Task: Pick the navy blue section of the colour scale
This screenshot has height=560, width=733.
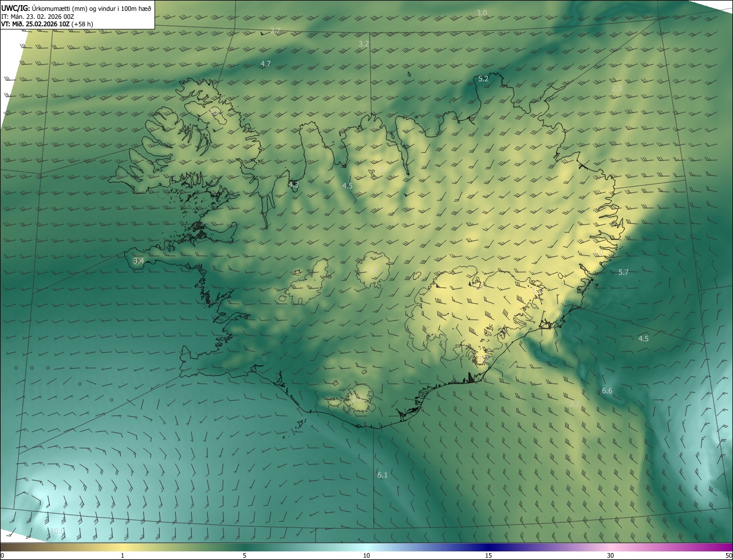Action: (x=488, y=547)
